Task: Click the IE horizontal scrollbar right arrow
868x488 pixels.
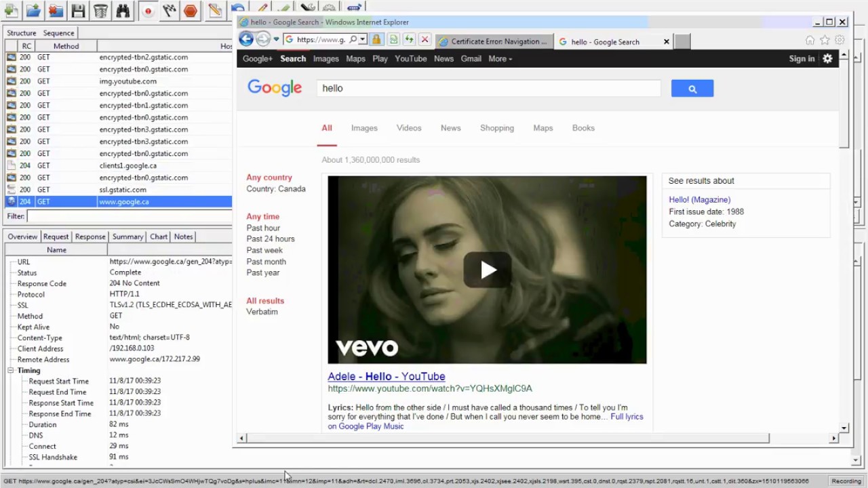Action: [x=834, y=439]
